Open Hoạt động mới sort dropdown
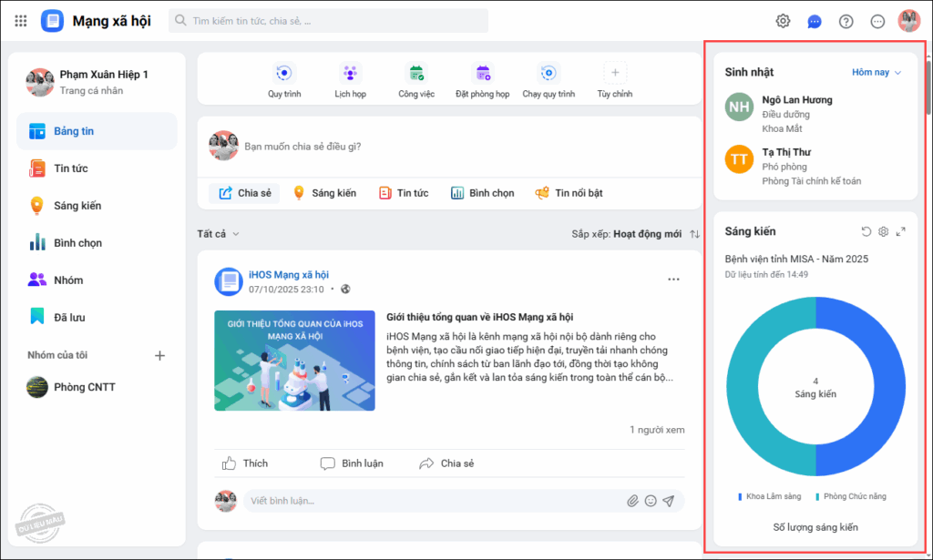The width and height of the screenshot is (933, 560). click(x=648, y=234)
